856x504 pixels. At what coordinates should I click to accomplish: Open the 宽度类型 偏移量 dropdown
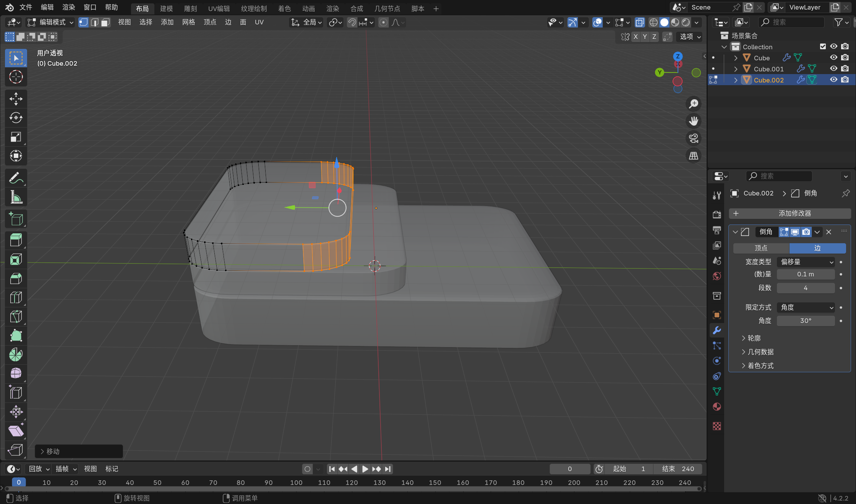pyautogui.click(x=806, y=262)
